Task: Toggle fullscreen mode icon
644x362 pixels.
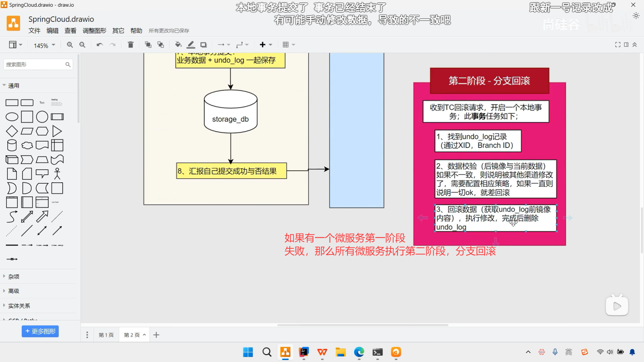Action: (x=618, y=45)
